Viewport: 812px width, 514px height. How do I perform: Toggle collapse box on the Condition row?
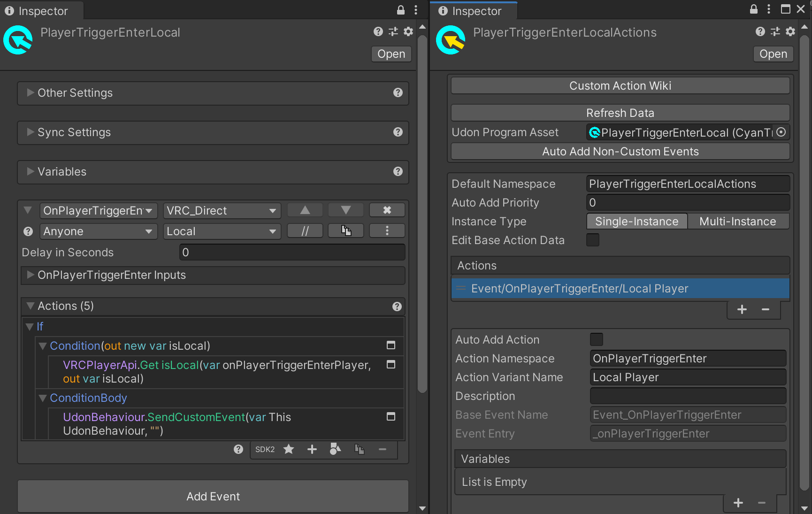tap(391, 345)
